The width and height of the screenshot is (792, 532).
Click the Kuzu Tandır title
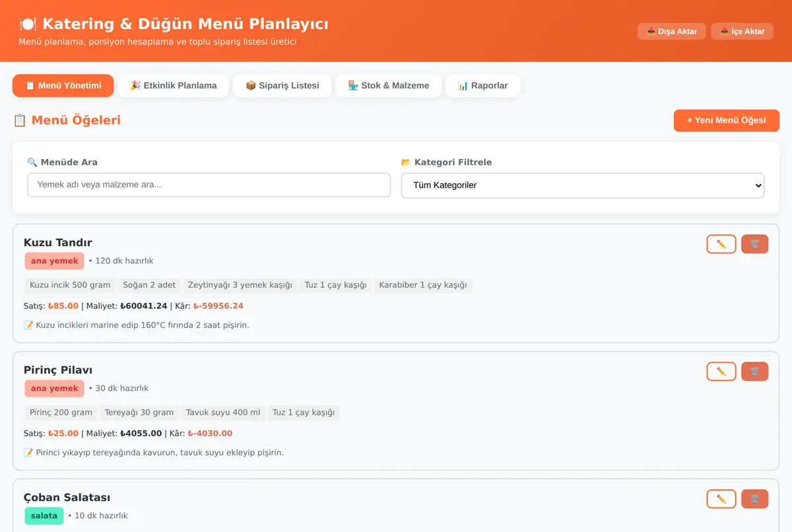click(58, 242)
